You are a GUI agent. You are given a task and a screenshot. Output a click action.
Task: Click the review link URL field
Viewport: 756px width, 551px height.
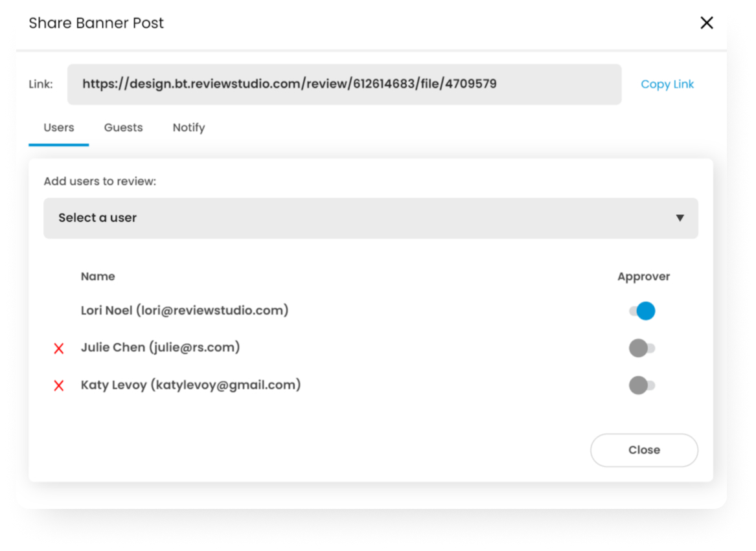pyautogui.click(x=344, y=84)
